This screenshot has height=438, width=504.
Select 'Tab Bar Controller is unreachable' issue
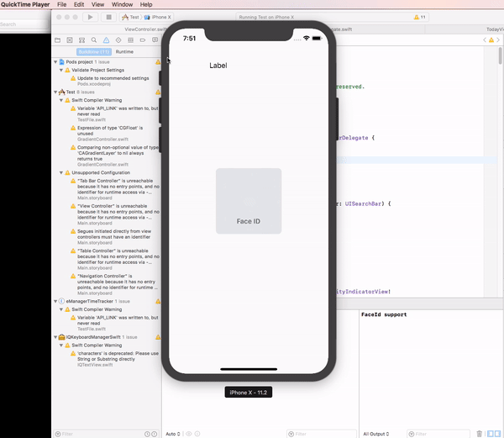click(x=118, y=187)
